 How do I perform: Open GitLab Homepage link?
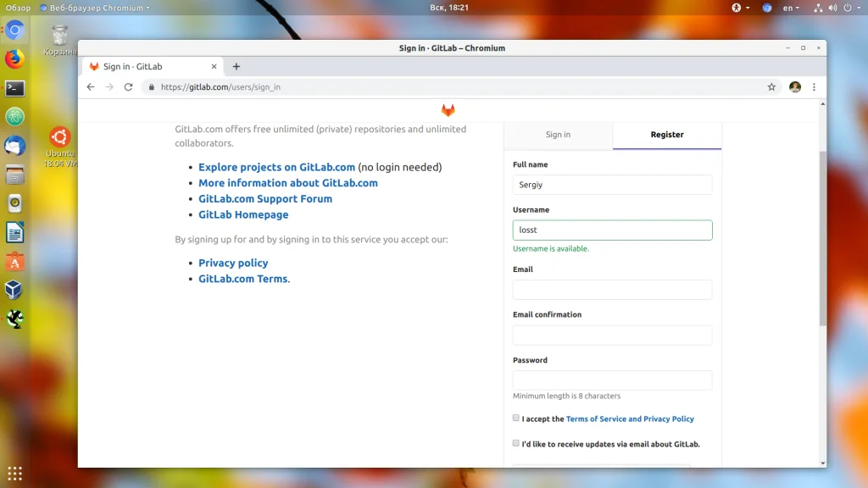coord(243,214)
